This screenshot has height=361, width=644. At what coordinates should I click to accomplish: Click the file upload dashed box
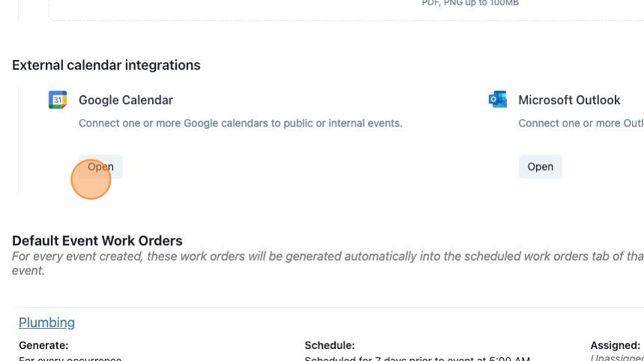pyautogui.click(x=346, y=10)
